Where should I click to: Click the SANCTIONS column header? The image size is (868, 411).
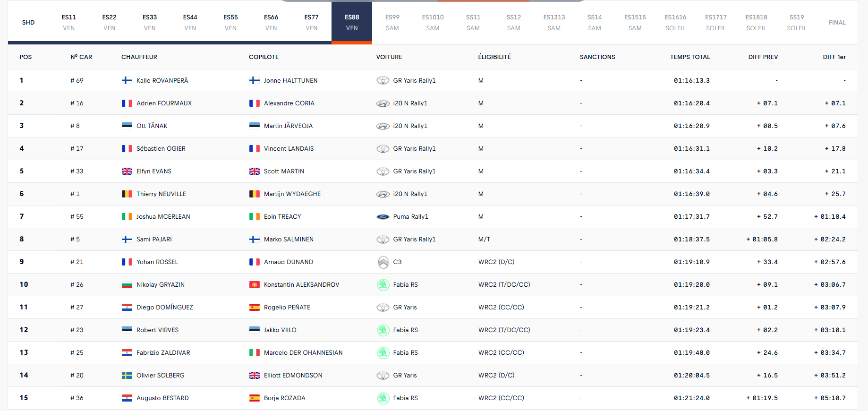(x=597, y=57)
